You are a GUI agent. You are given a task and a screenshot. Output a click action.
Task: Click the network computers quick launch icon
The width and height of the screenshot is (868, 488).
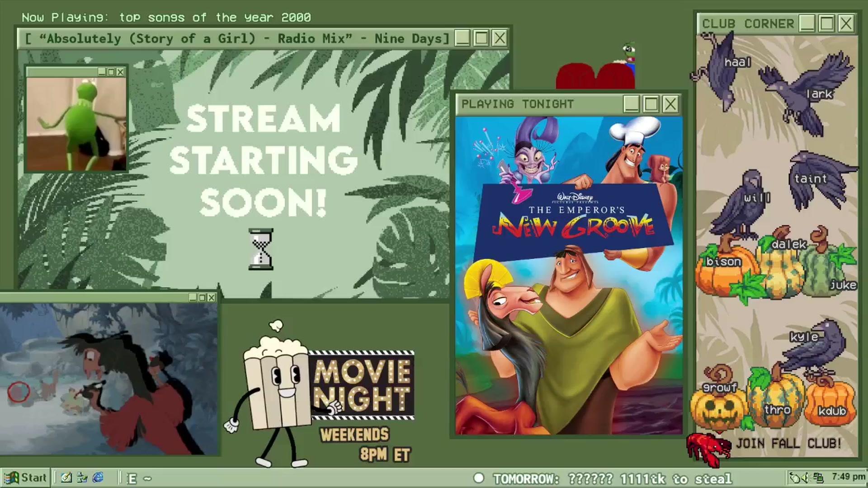pos(82,478)
